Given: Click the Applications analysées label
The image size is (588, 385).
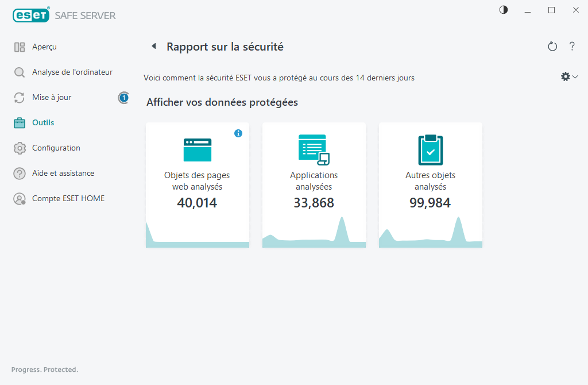Looking at the screenshot, I should (x=314, y=181).
